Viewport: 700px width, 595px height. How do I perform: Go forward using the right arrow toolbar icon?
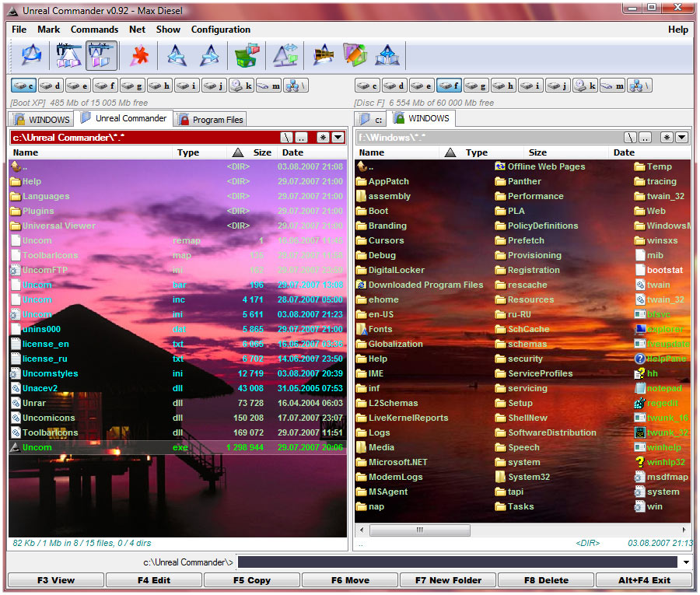(x=209, y=55)
